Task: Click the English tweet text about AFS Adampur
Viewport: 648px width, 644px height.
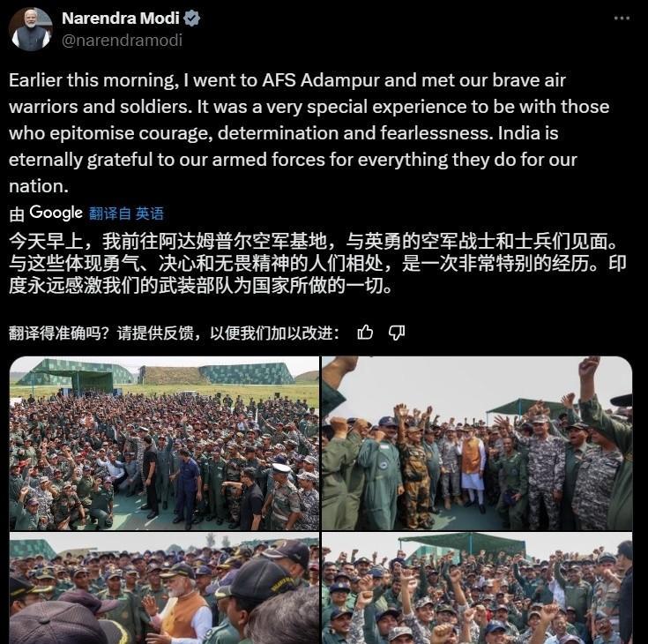Action: tap(309, 133)
